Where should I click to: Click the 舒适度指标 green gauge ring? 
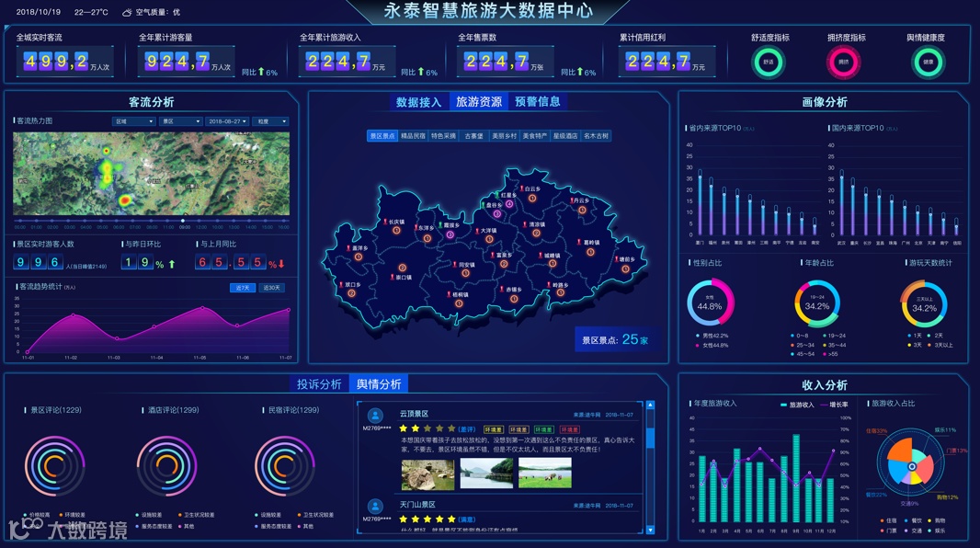click(769, 62)
